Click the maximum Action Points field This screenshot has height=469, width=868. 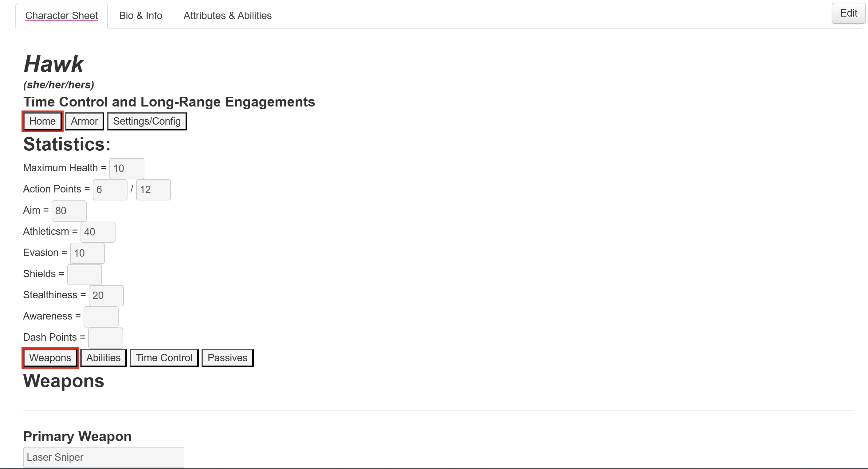pos(153,190)
